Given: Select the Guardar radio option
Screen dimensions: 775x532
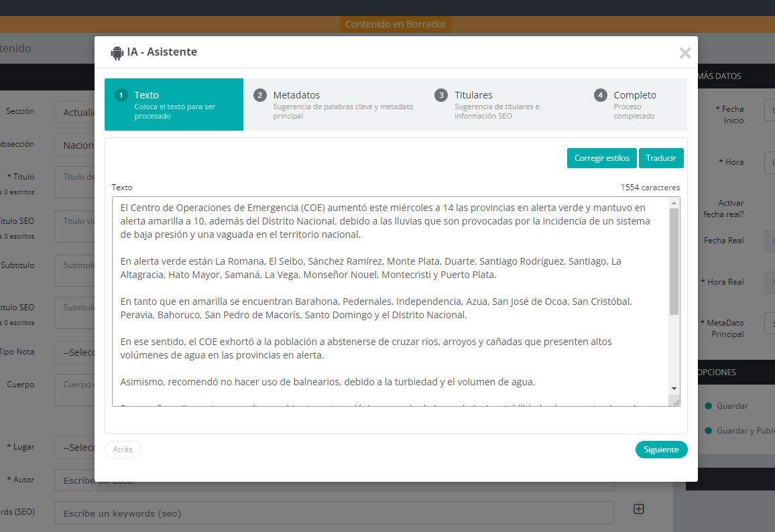Looking at the screenshot, I should coord(708,406).
